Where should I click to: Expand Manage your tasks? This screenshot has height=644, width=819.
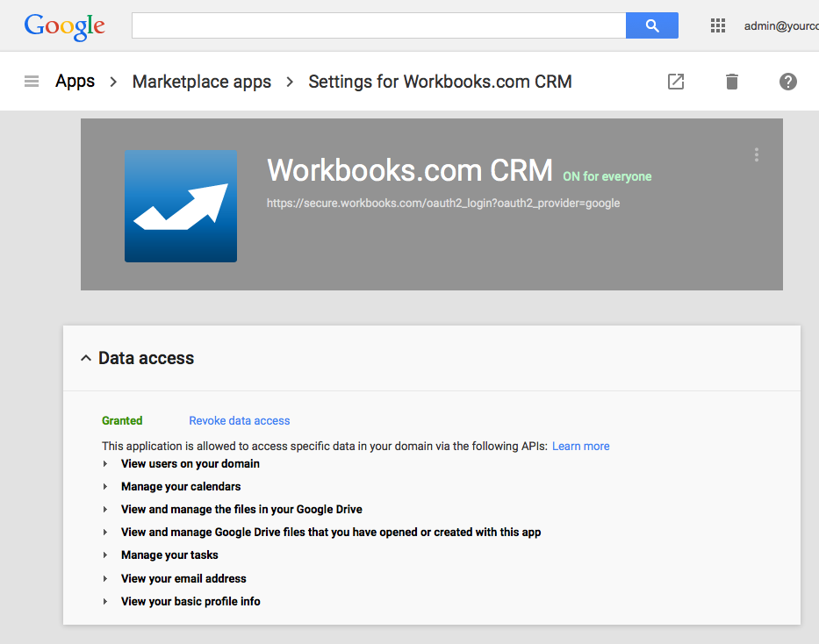(105, 555)
